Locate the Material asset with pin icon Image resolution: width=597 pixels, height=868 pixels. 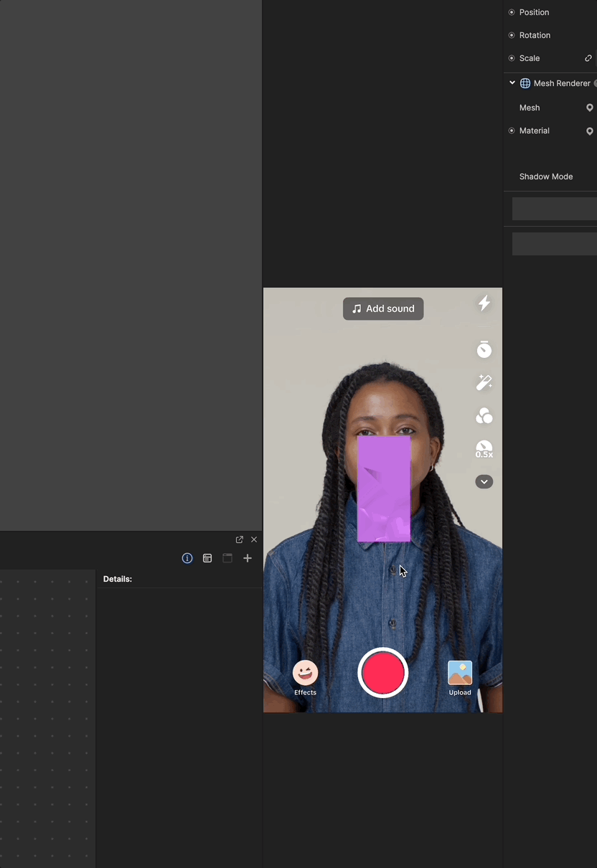(x=590, y=131)
